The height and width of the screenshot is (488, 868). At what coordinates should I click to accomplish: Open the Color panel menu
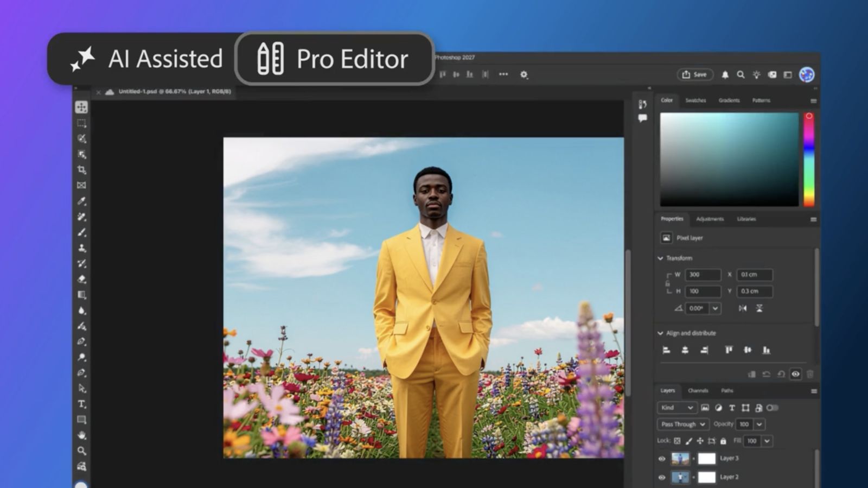813,101
